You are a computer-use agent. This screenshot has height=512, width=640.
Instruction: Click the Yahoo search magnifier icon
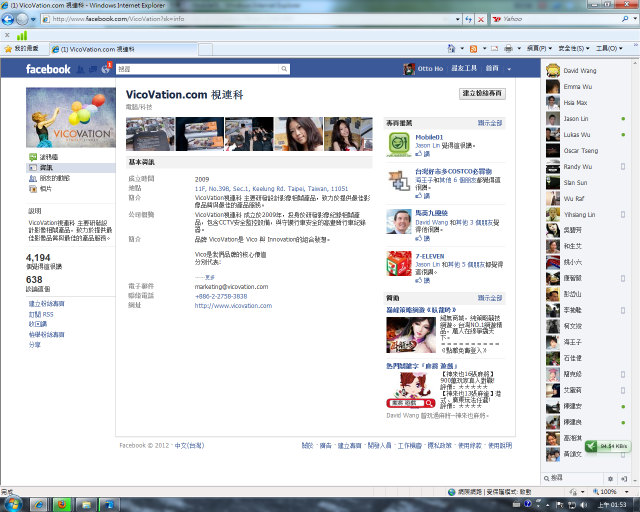pos(625,19)
